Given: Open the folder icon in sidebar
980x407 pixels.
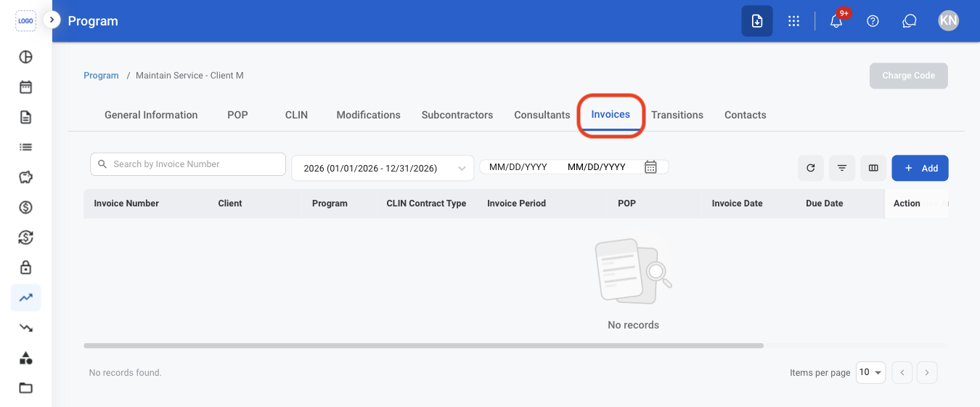Looking at the screenshot, I should 25,387.
